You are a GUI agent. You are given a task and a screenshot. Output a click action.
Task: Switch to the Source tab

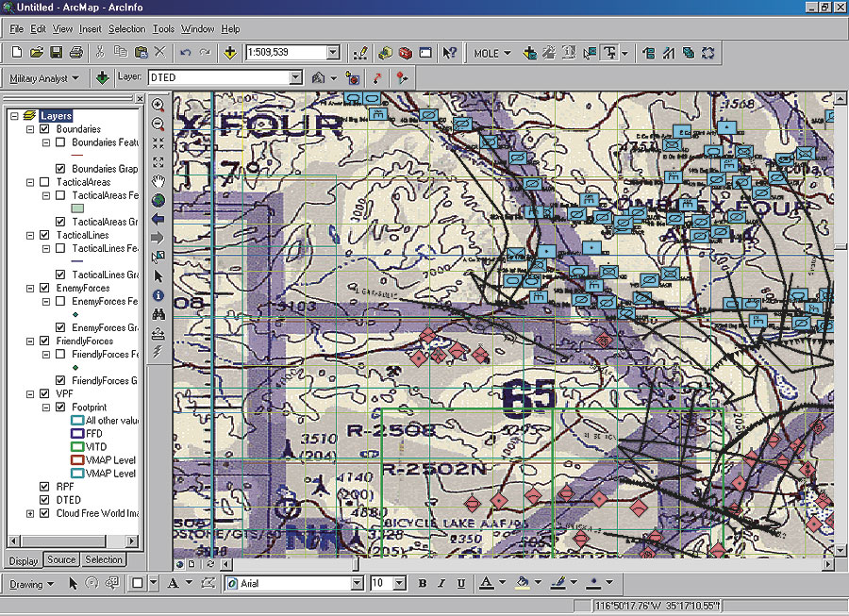click(x=60, y=559)
